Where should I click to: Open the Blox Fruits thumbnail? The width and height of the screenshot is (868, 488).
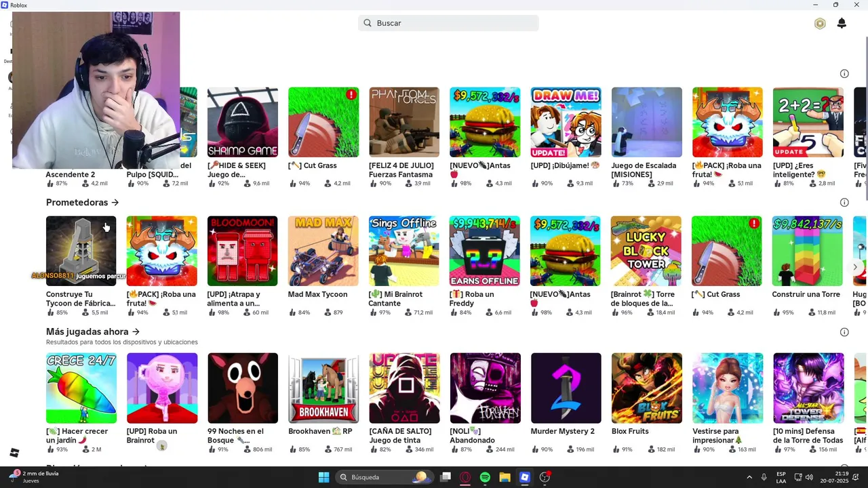point(647,388)
